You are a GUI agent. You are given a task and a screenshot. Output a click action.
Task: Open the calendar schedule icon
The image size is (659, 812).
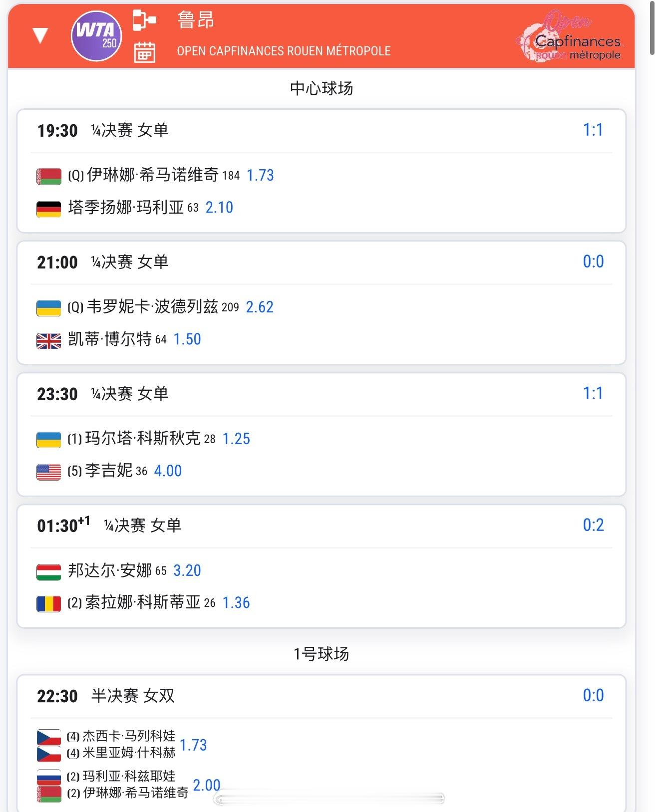click(144, 52)
